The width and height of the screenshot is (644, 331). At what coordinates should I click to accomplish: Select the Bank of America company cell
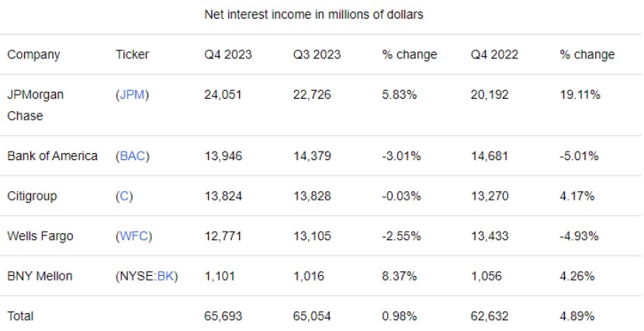[x=52, y=156]
